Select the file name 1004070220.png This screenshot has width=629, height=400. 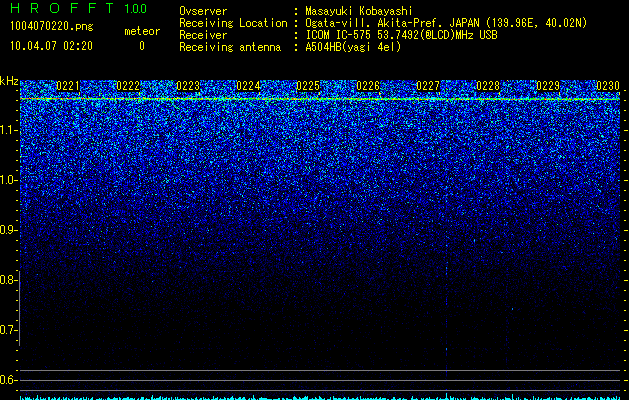coord(52,27)
